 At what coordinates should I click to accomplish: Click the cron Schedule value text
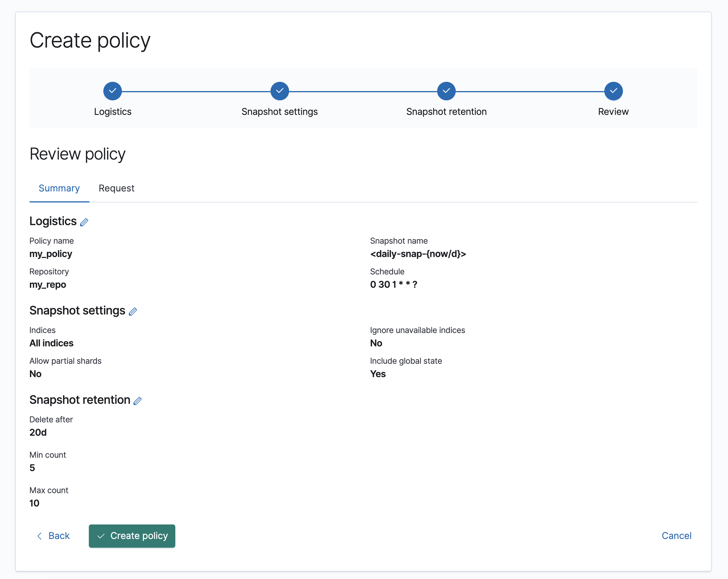(393, 285)
